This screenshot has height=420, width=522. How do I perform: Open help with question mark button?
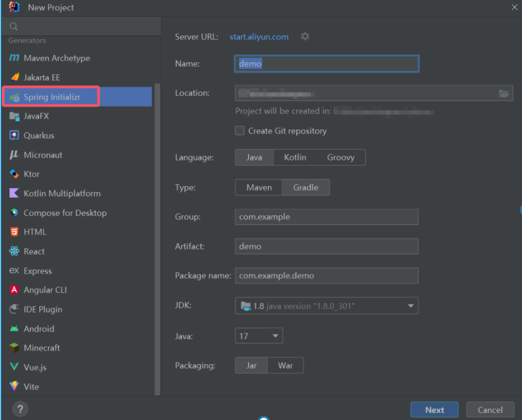(x=20, y=409)
